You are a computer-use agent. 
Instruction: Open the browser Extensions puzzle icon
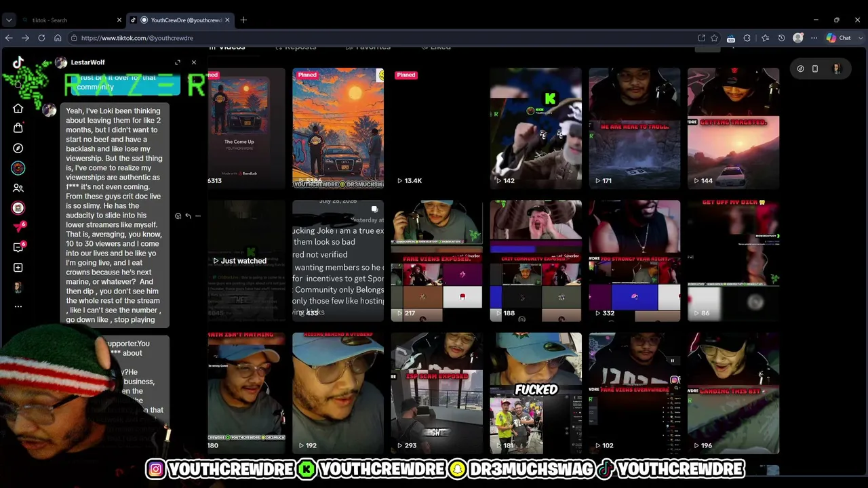click(747, 38)
